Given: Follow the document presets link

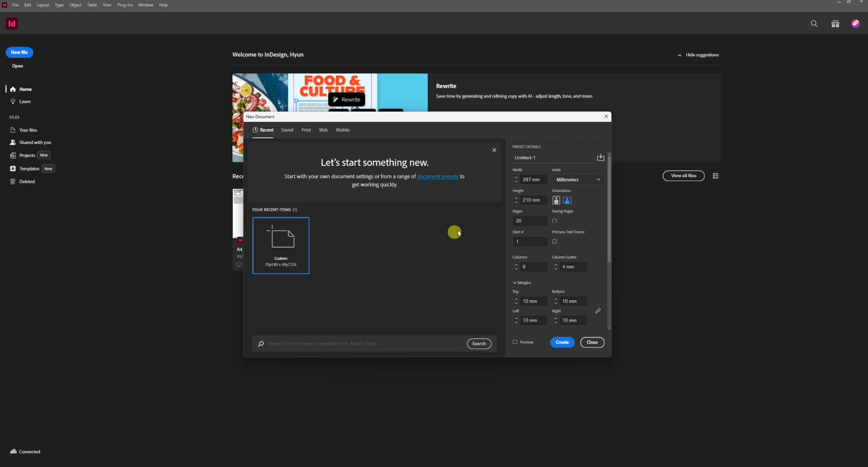Looking at the screenshot, I should 438,177.
